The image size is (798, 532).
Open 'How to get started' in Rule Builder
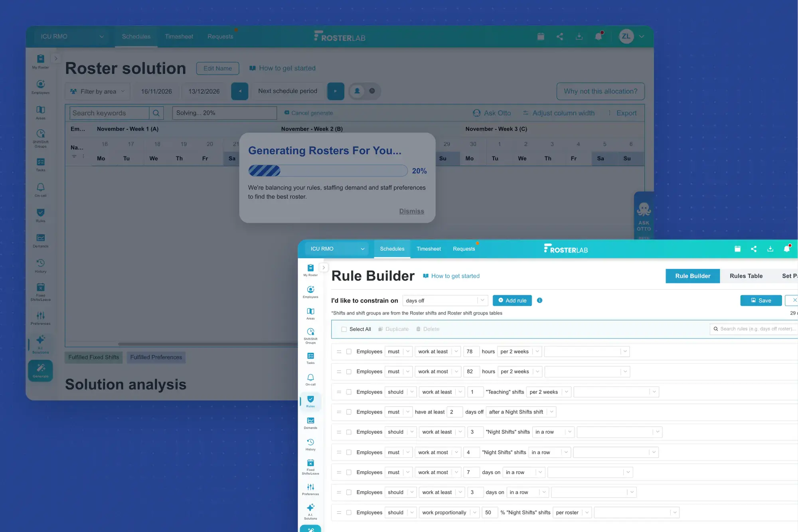[x=451, y=276]
